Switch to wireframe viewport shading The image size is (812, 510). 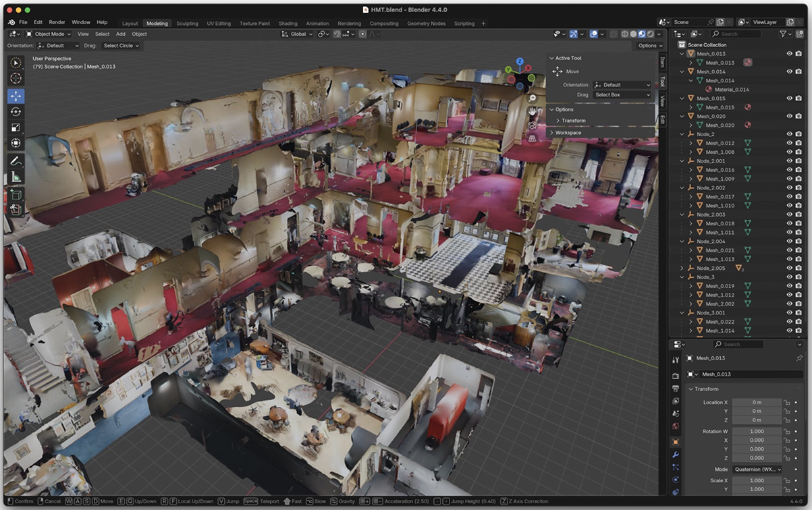pos(624,34)
